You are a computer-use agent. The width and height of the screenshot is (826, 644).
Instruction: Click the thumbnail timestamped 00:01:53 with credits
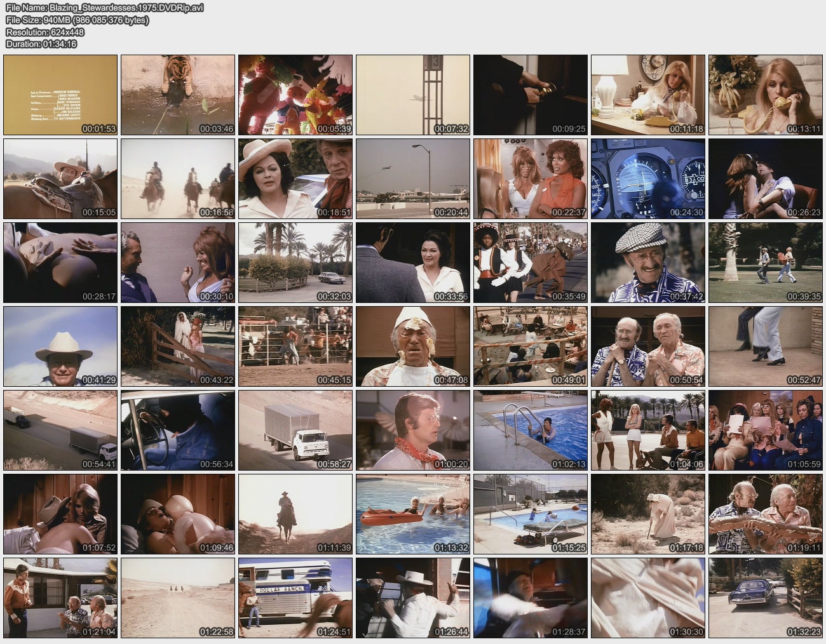[60, 95]
